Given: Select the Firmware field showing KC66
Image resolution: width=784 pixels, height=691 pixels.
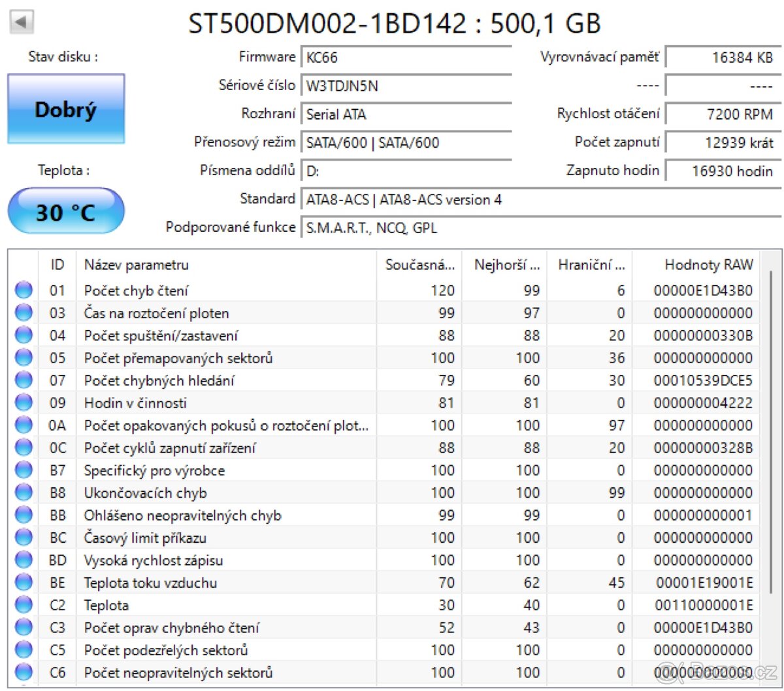Looking at the screenshot, I should (x=405, y=57).
